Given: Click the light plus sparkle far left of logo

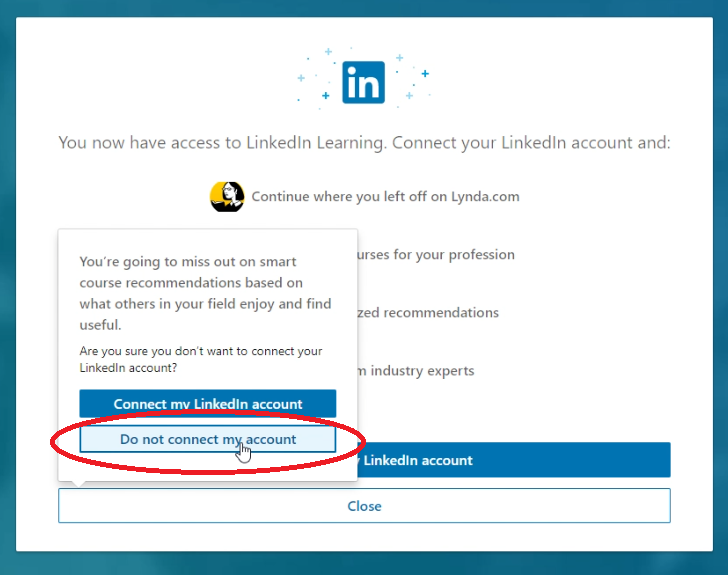Looking at the screenshot, I should point(301,78).
